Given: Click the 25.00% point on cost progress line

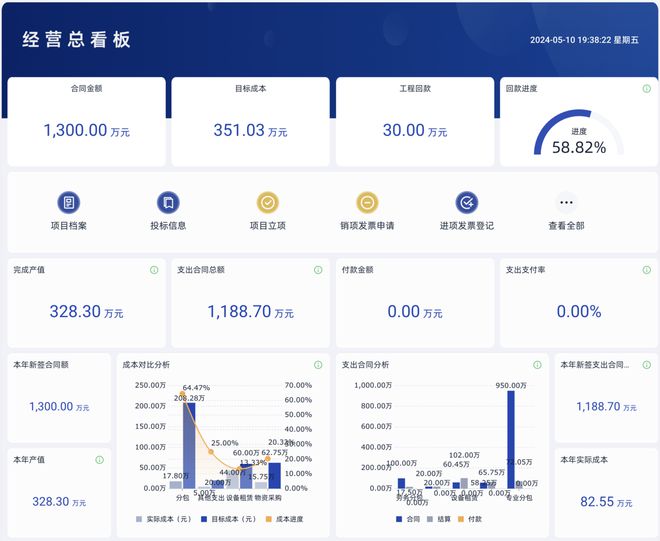Looking at the screenshot, I should [x=211, y=452].
